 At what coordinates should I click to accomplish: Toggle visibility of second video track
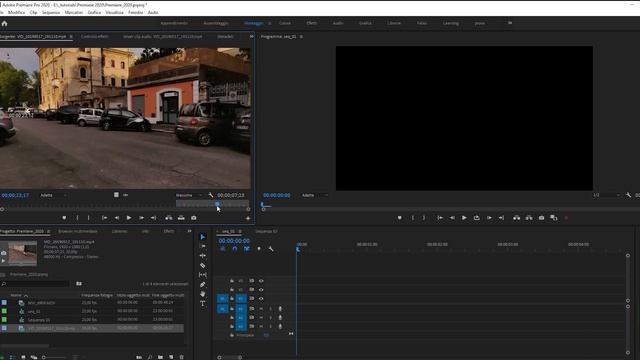coord(261,290)
